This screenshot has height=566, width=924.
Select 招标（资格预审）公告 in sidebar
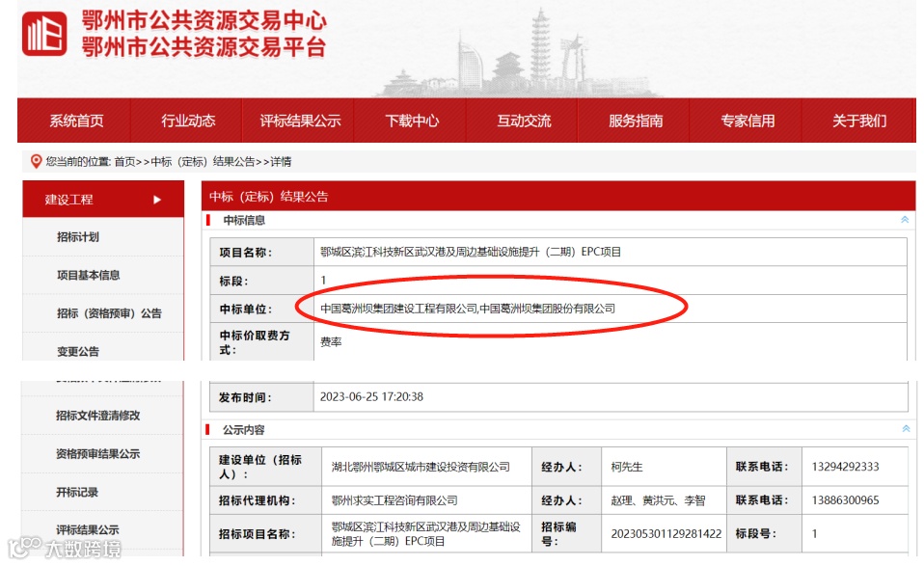point(109,313)
